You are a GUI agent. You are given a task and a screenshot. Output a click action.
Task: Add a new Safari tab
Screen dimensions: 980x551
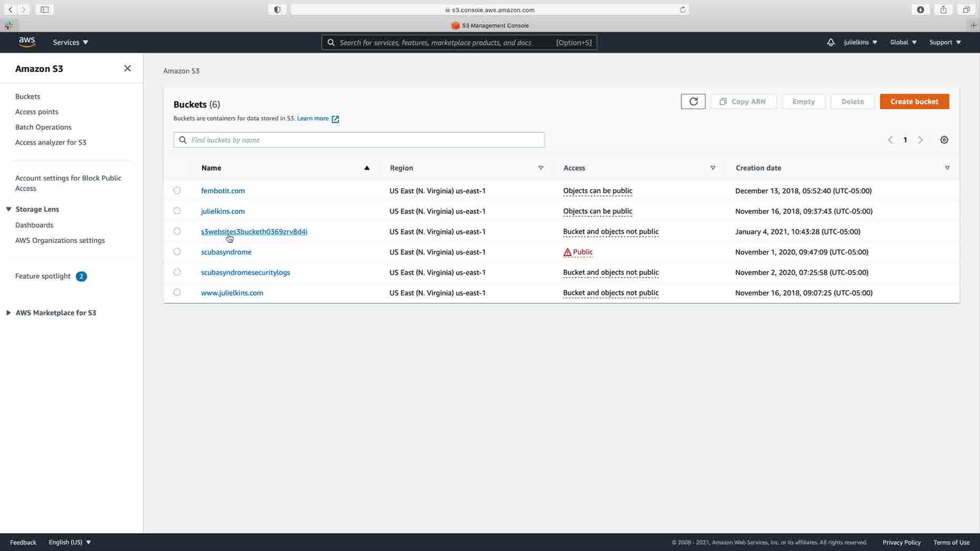click(x=973, y=25)
